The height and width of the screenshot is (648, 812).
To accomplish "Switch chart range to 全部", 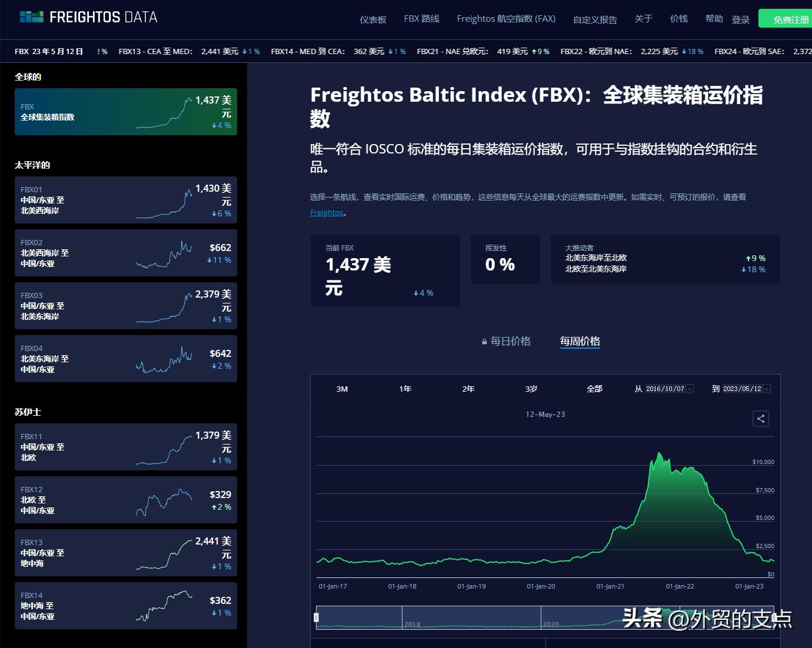I will 594,389.
